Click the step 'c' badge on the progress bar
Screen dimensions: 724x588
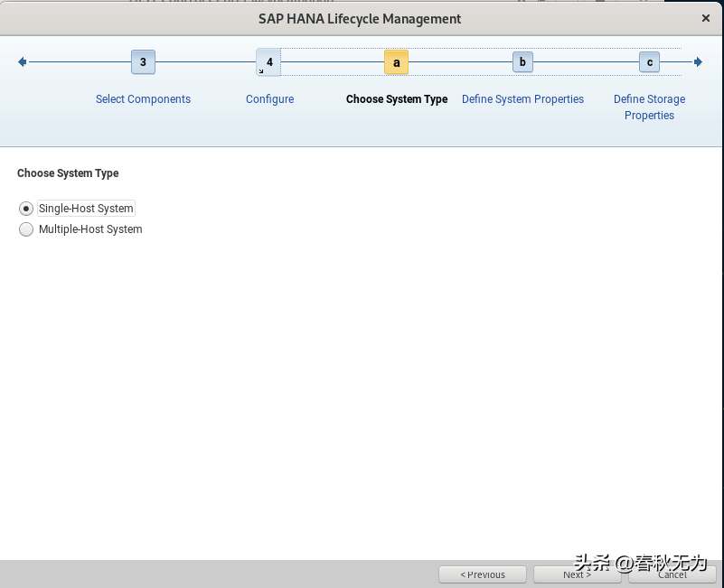(649, 61)
